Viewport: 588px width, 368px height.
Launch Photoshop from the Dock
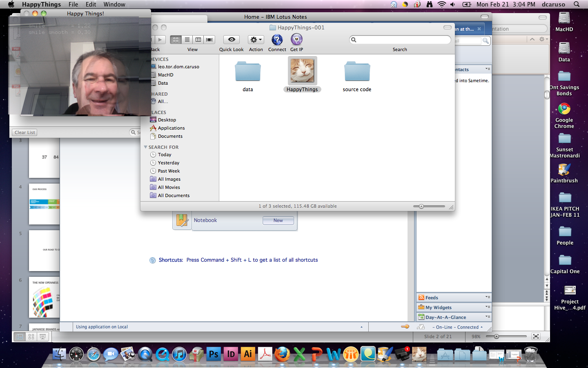214,354
